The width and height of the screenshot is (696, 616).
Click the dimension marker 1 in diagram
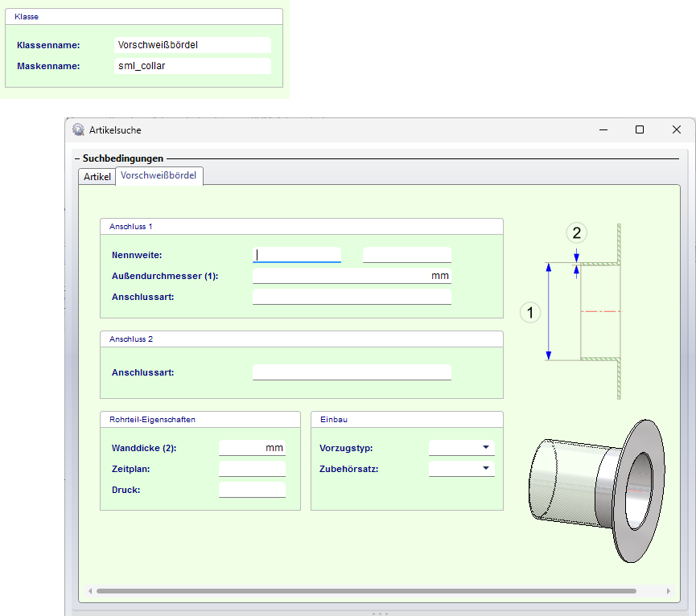529,311
